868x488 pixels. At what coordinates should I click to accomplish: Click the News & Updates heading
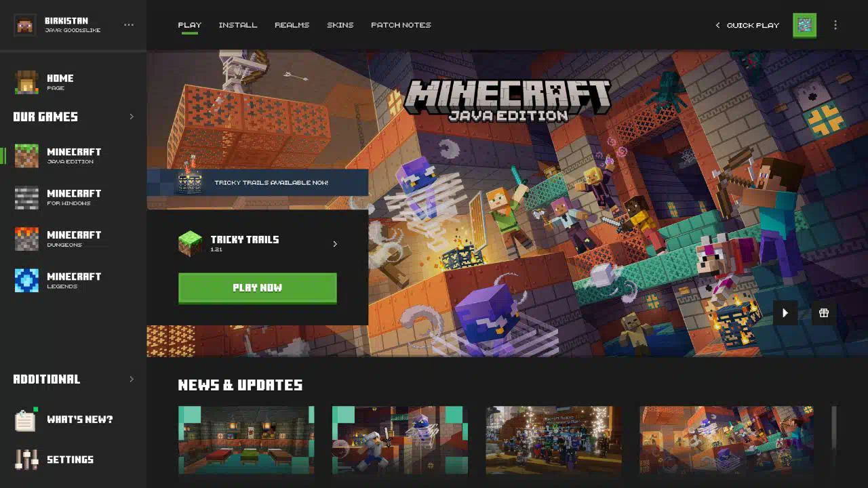(x=240, y=385)
